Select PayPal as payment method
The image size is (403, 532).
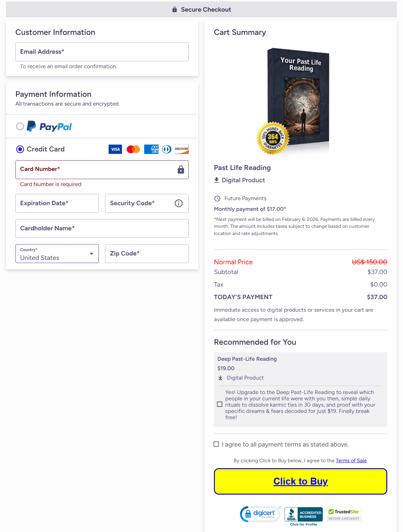pos(20,126)
